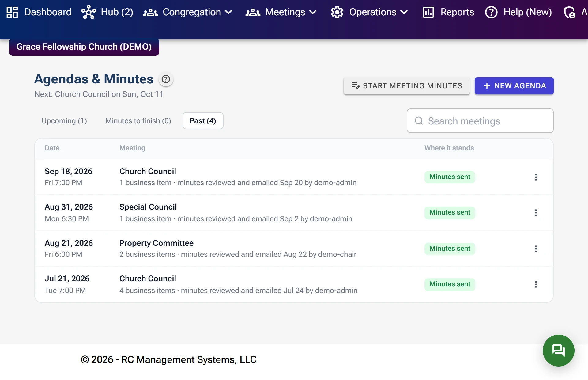Open options menu for Jul 21 Church Council
Screen dimensions: 588x380
tap(536, 284)
